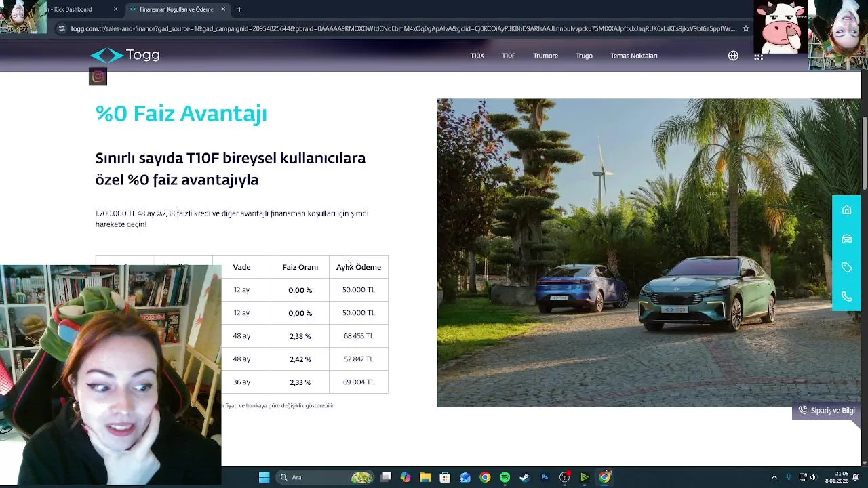Open Spotify from the taskbar

pos(505,477)
